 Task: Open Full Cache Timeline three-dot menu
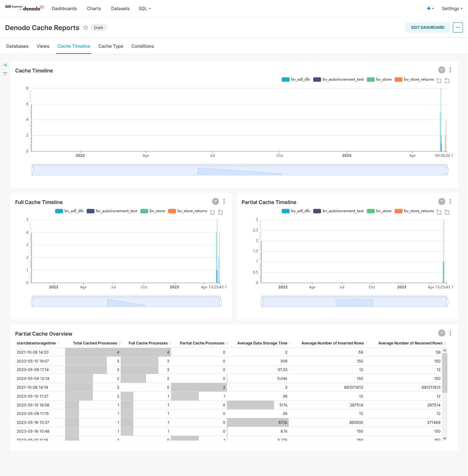tap(224, 201)
